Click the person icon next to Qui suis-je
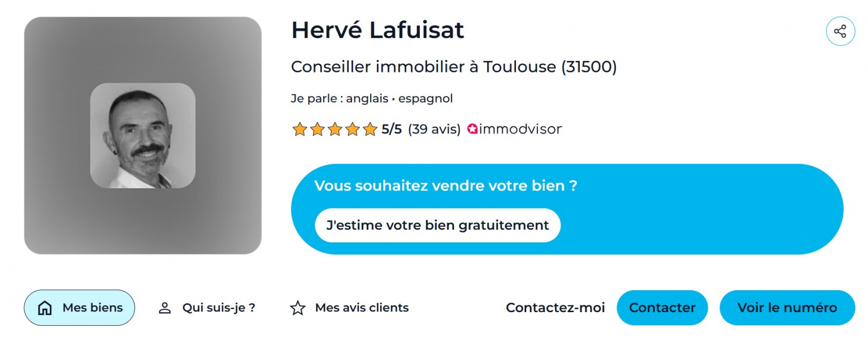This screenshot has height=337, width=868. tap(164, 308)
